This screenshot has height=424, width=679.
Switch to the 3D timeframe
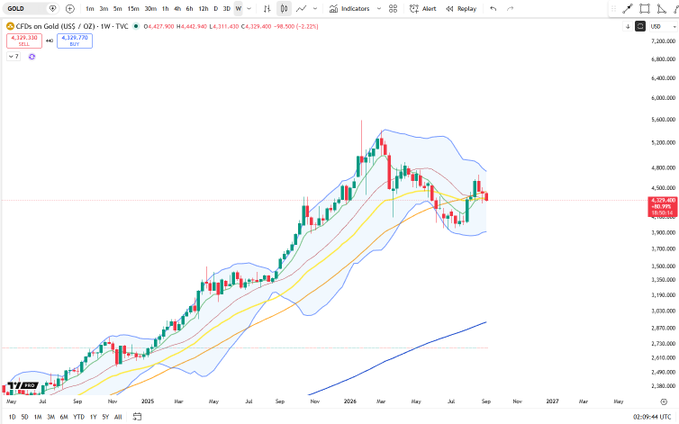[x=226, y=9]
